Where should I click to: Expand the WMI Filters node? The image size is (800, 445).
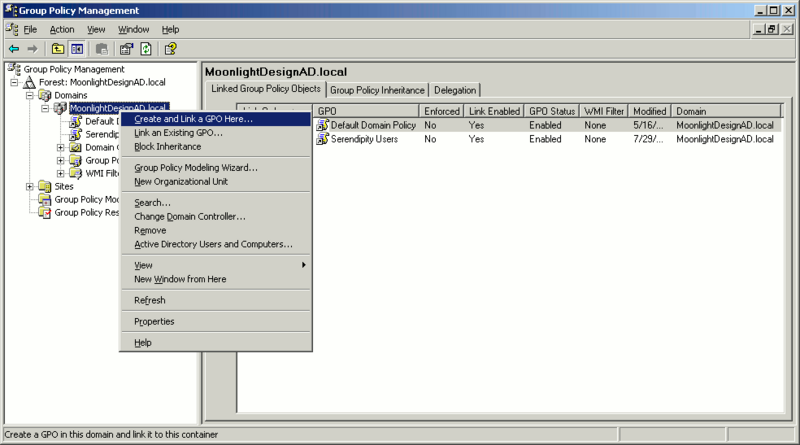pyautogui.click(x=60, y=174)
